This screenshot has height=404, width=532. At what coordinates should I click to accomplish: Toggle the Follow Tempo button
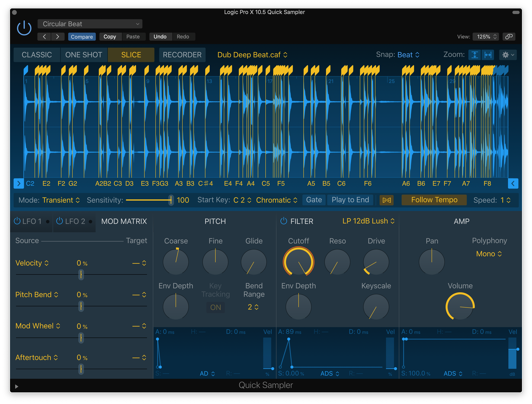pyautogui.click(x=434, y=200)
